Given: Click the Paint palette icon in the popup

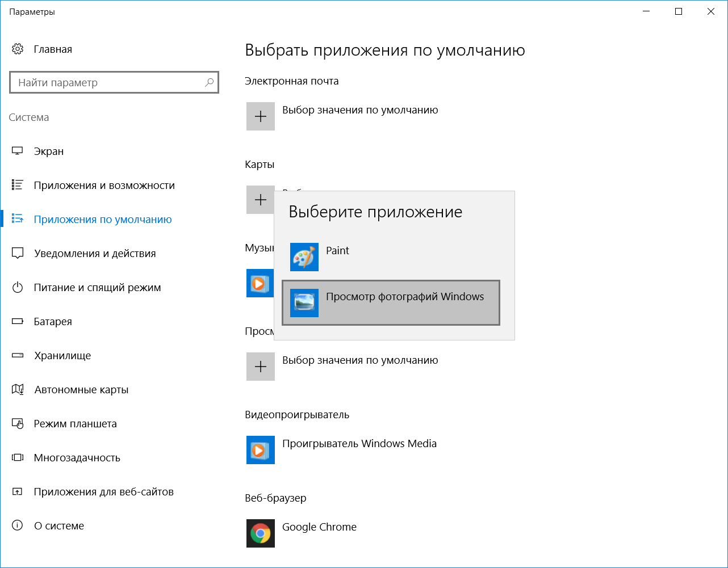Looking at the screenshot, I should point(304,257).
